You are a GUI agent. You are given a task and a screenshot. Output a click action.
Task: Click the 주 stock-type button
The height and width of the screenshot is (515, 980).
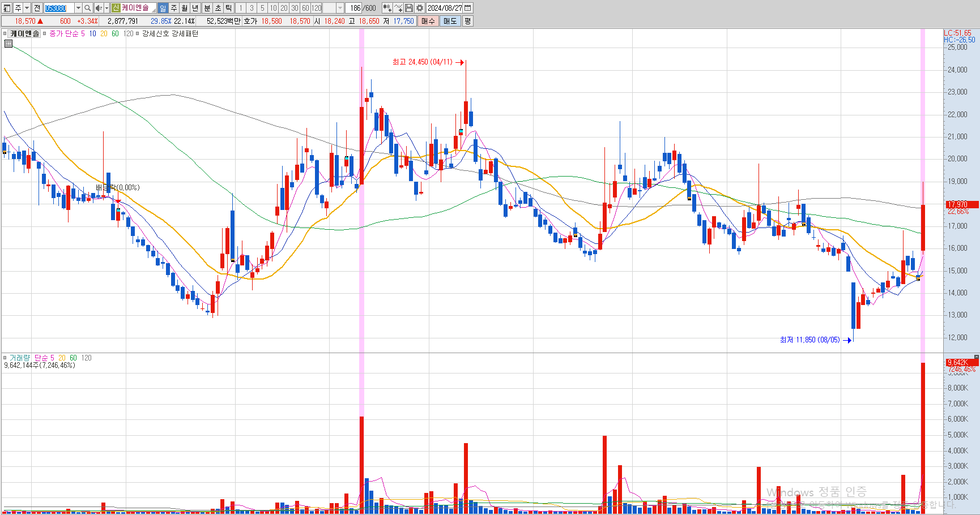point(18,8)
